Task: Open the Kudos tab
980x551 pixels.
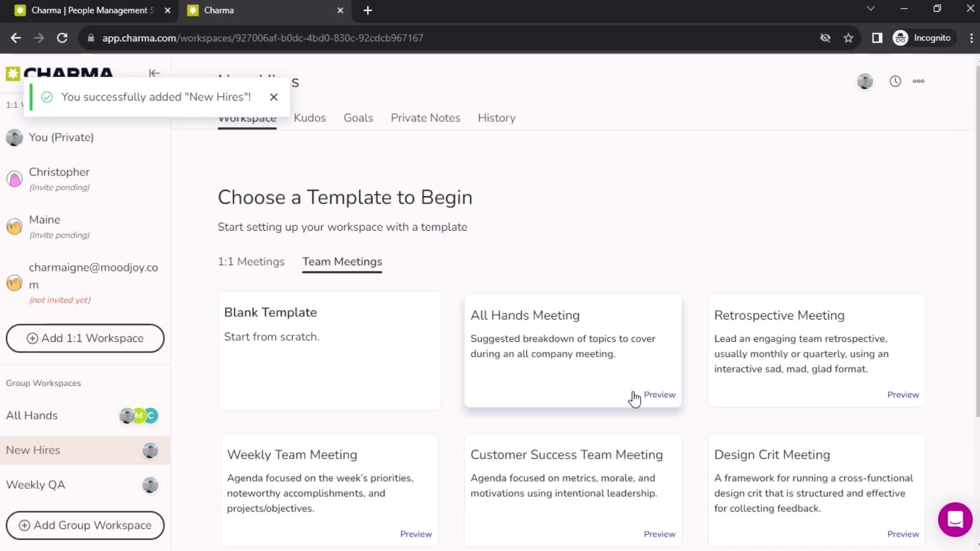Action: coord(309,118)
